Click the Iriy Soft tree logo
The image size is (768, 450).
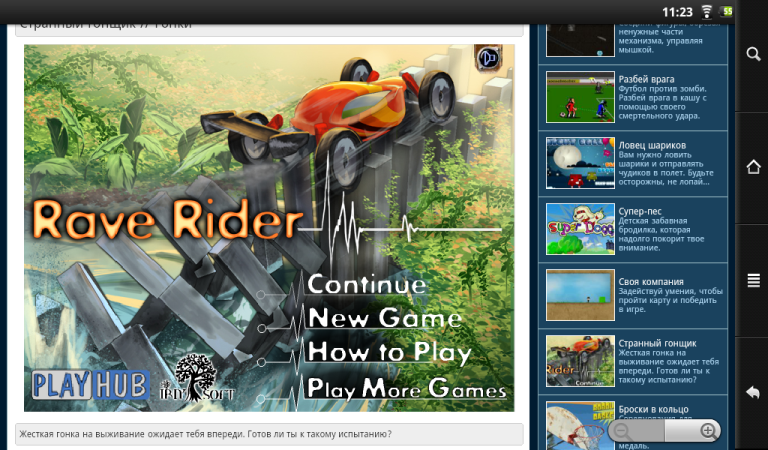[196, 378]
